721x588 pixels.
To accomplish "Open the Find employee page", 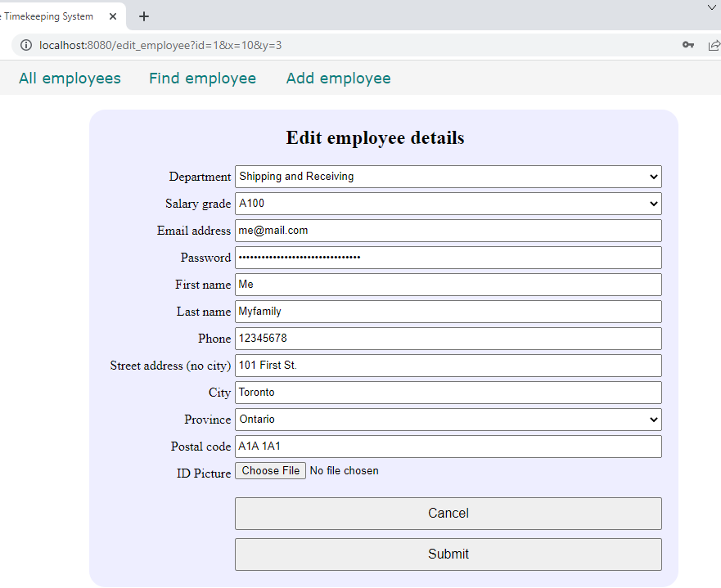I will click(202, 79).
